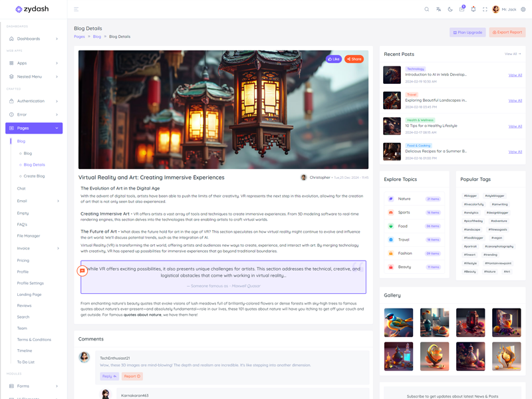Select Create Blog in sidebar
Image resolution: width=532 pixels, height=399 pixels.
pyautogui.click(x=34, y=176)
